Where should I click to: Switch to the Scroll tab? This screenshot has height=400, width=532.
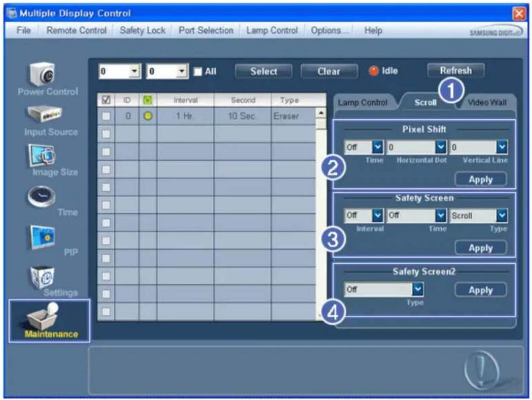tap(425, 102)
